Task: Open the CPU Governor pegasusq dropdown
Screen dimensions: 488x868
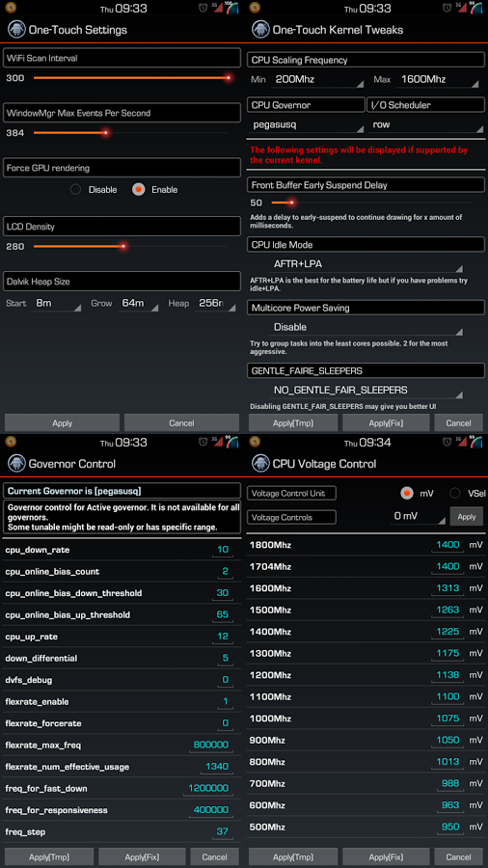Action: 306,125
